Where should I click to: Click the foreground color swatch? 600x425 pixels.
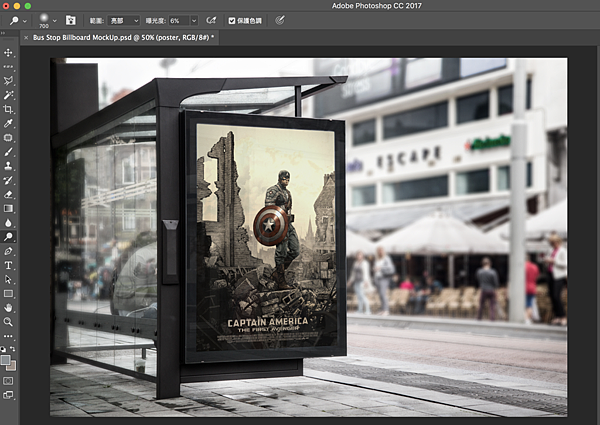click(6, 359)
